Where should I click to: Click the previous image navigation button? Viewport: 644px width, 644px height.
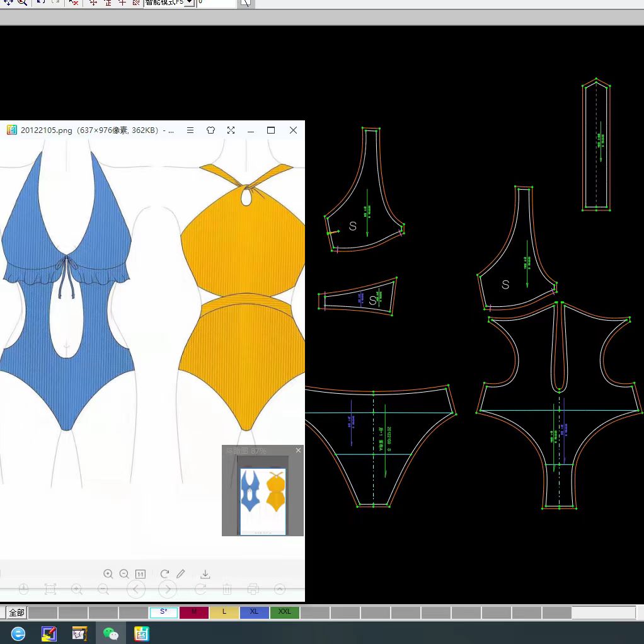(x=136, y=589)
